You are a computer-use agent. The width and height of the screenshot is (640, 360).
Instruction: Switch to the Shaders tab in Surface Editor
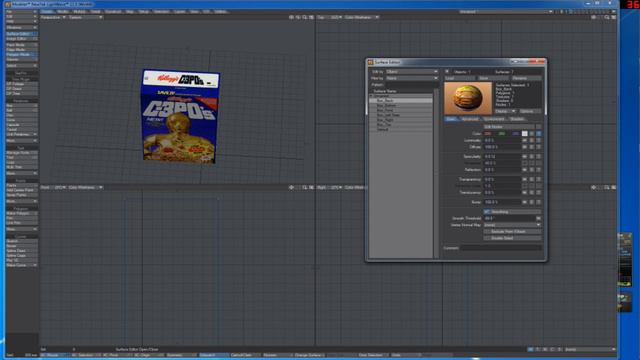click(517, 119)
